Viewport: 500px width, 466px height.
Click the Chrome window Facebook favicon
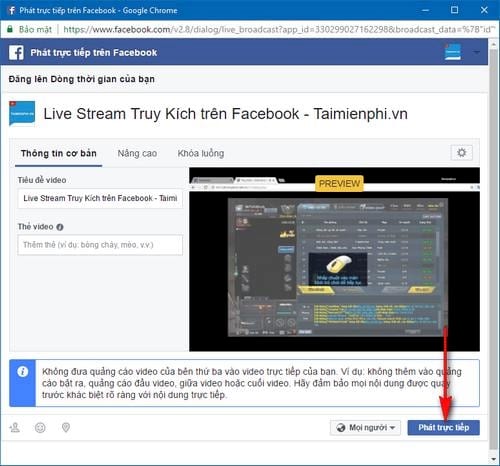click(x=11, y=10)
